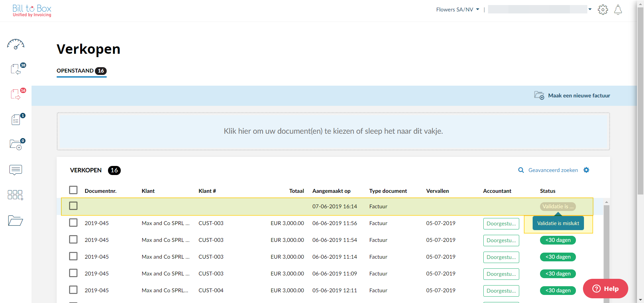Tick checkbox for row created 06-06-2019 11:14

(73, 256)
